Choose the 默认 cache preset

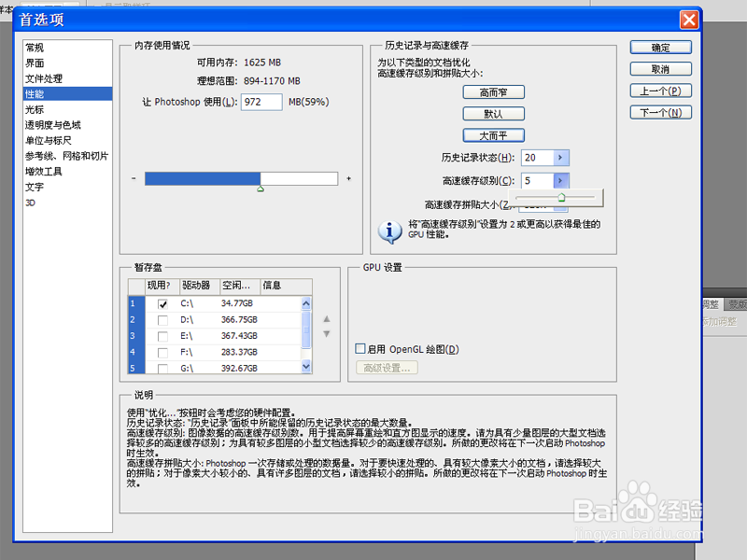494,114
